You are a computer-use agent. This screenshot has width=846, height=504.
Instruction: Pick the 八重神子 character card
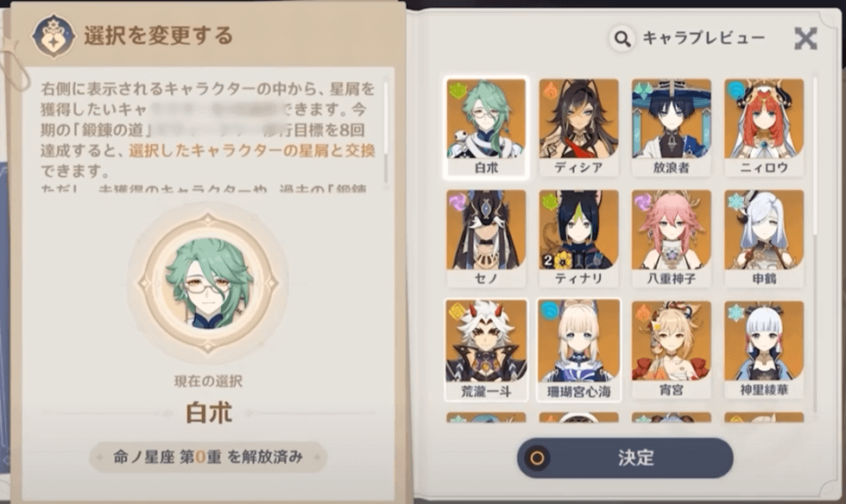[x=672, y=238]
